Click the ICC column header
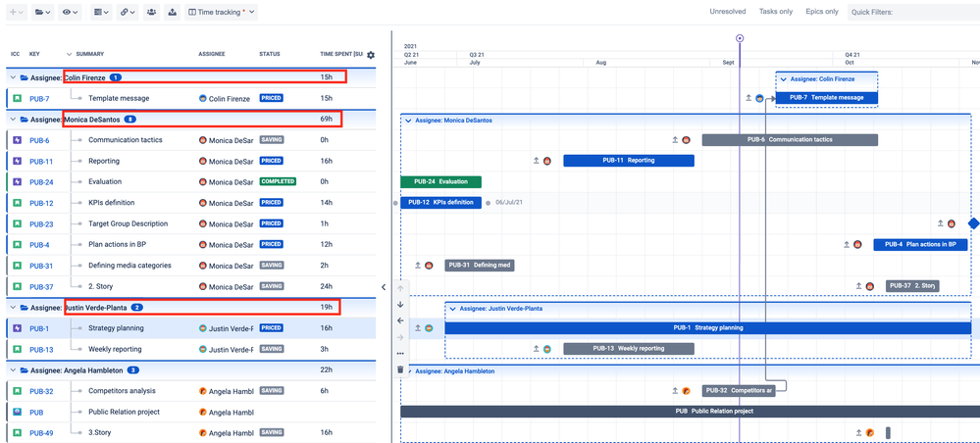980x443 pixels. (15, 54)
